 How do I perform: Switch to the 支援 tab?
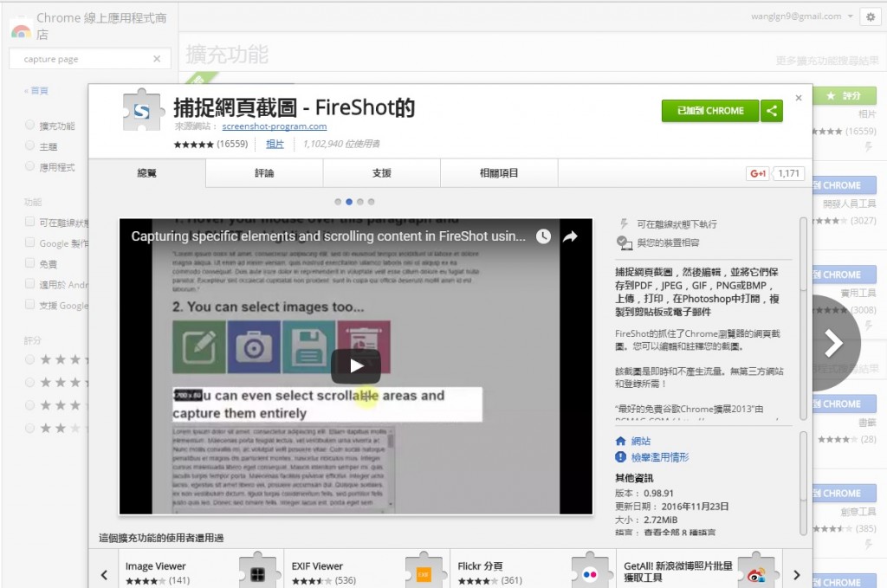point(382,173)
